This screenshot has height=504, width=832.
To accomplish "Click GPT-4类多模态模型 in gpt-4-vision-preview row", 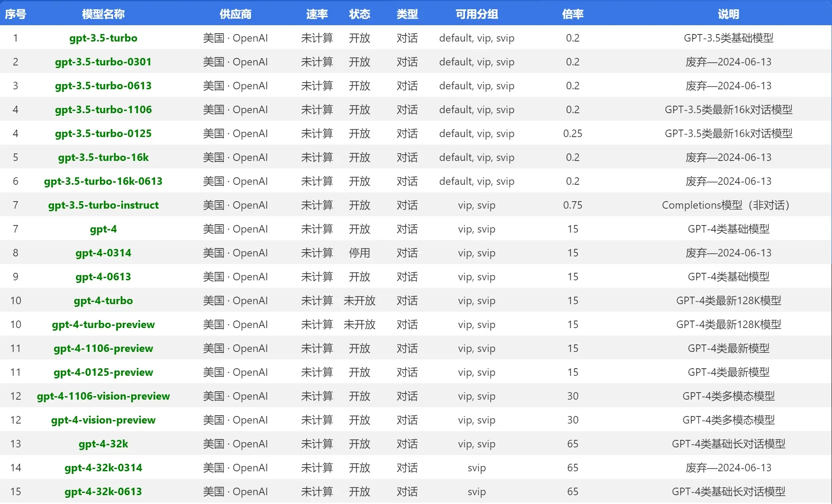I will point(728,420).
